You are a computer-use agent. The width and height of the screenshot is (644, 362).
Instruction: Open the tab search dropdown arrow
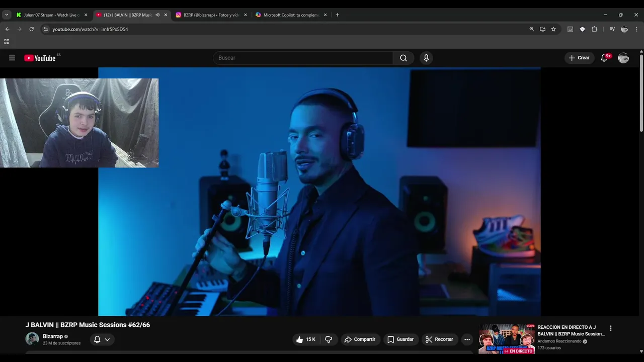click(7, 15)
